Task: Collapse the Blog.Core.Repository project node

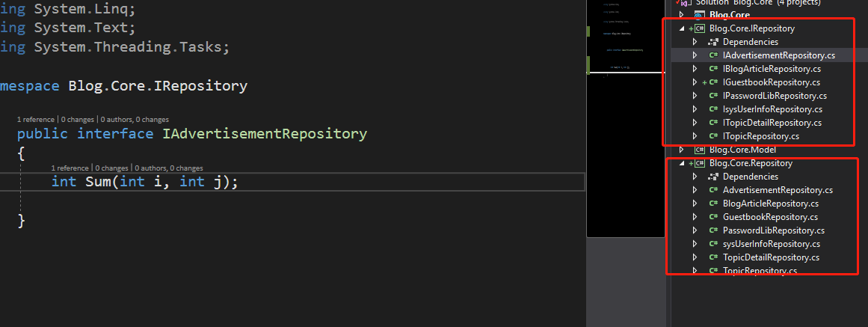Action: (682, 163)
